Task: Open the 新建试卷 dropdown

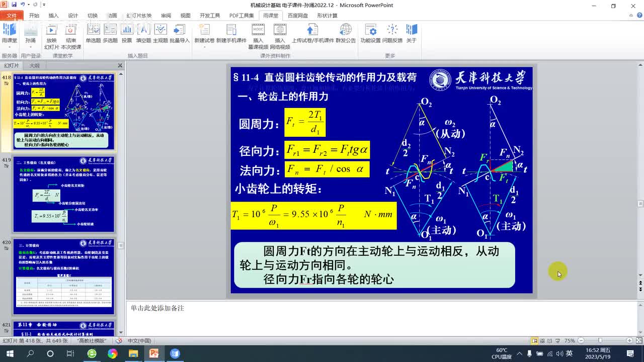Action: 204,35
